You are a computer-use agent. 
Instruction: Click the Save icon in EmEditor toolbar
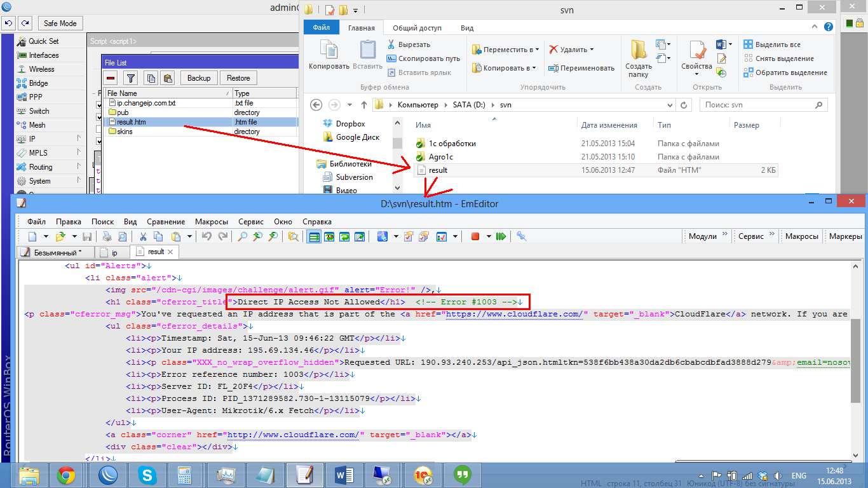(x=88, y=236)
